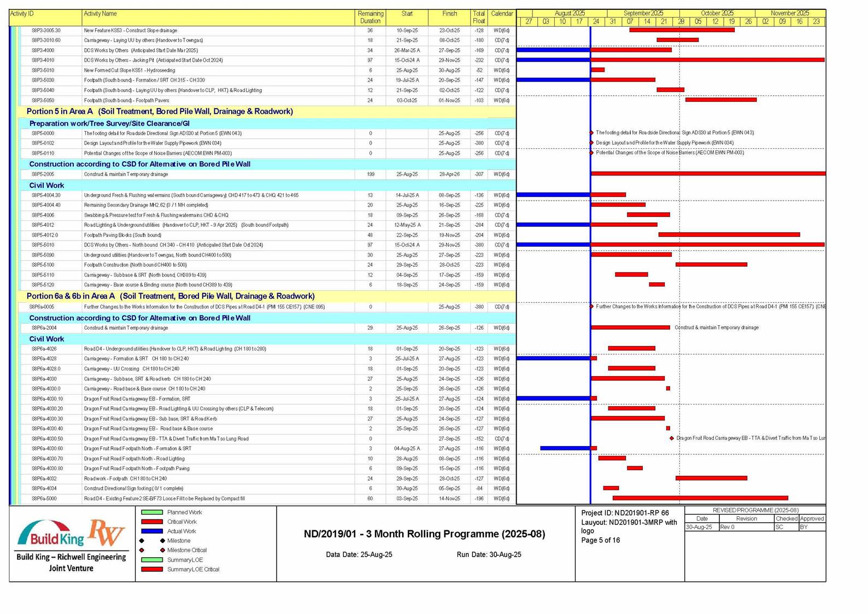Click the 'Remaining Secondary Drainage MH2.62' activity name

pyautogui.click(x=146, y=205)
